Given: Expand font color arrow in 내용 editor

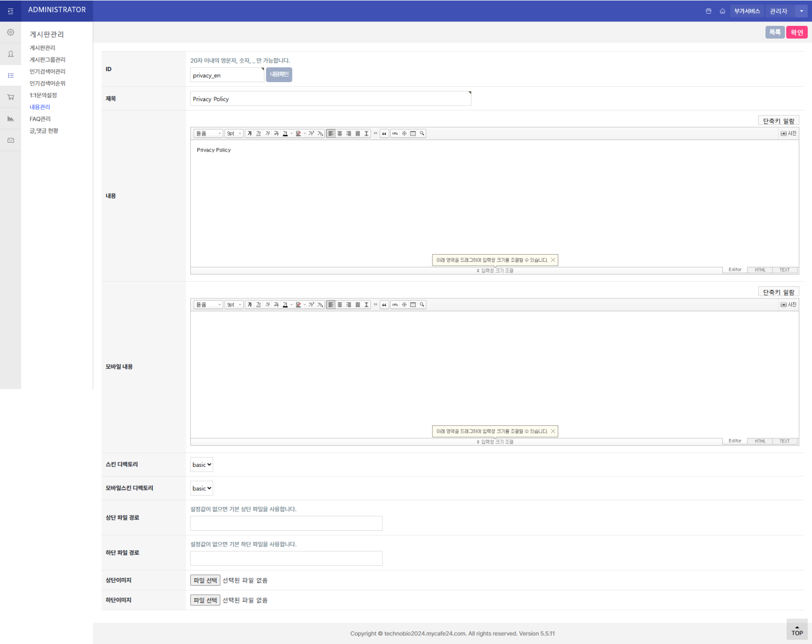Looking at the screenshot, I should [x=291, y=133].
